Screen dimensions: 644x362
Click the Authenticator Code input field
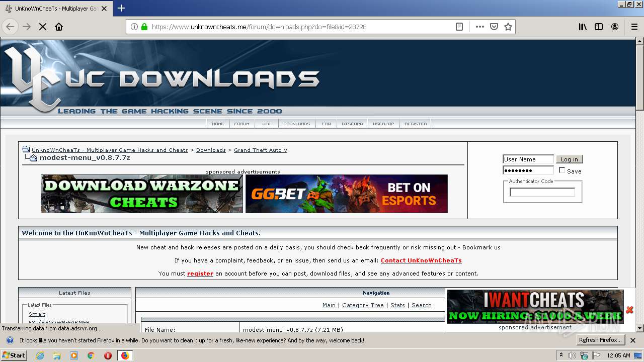click(x=542, y=192)
